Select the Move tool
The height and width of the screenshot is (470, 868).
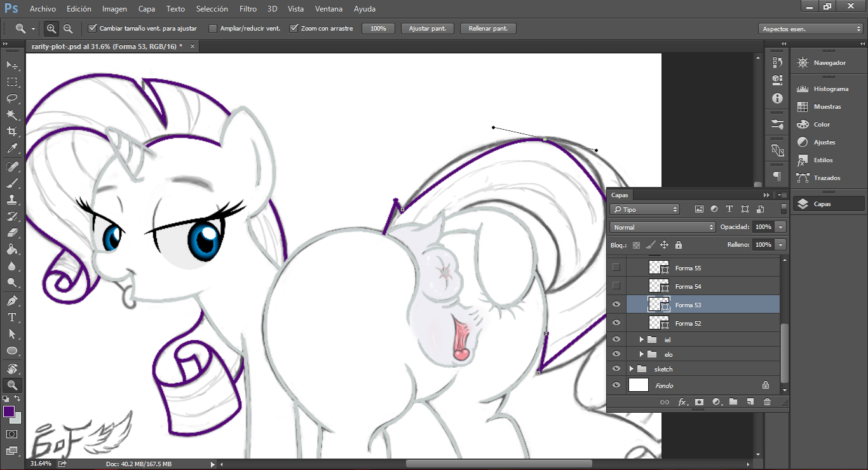click(x=12, y=66)
